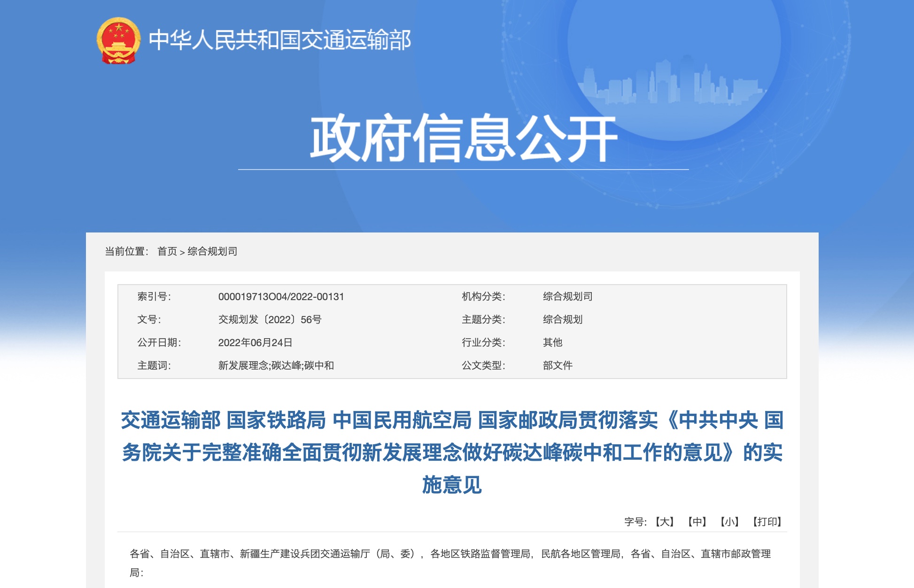Click the 主题分类 label
Screen dimensions: 914x588
point(484,319)
